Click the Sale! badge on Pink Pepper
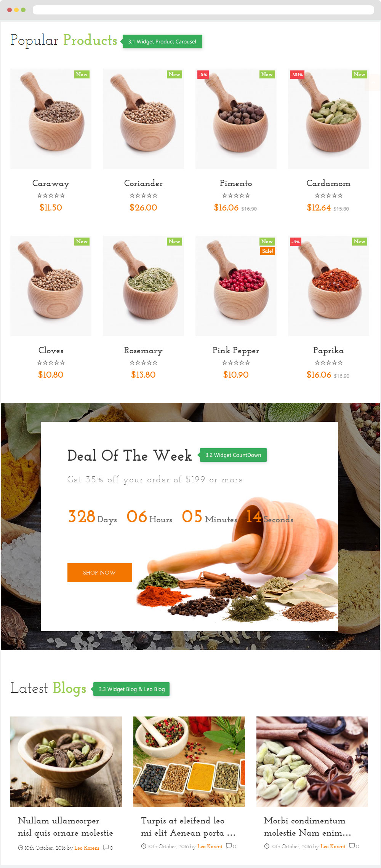 click(267, 251)
